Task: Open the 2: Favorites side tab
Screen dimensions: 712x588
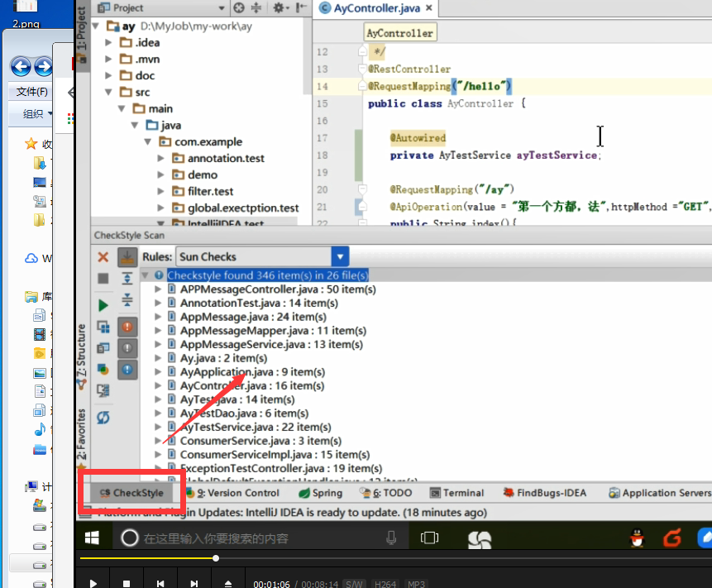Action: (81, 438)
